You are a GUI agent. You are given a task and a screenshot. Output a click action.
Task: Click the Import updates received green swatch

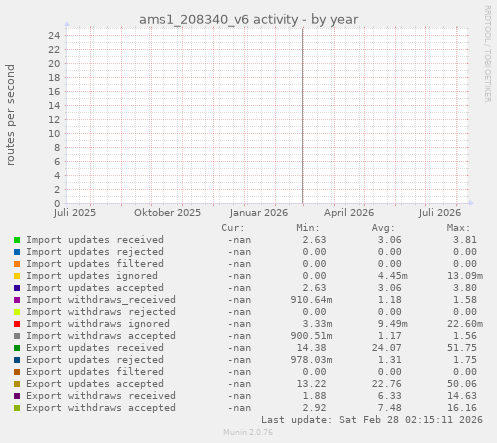pyautogui.click(x=17, y=240)
